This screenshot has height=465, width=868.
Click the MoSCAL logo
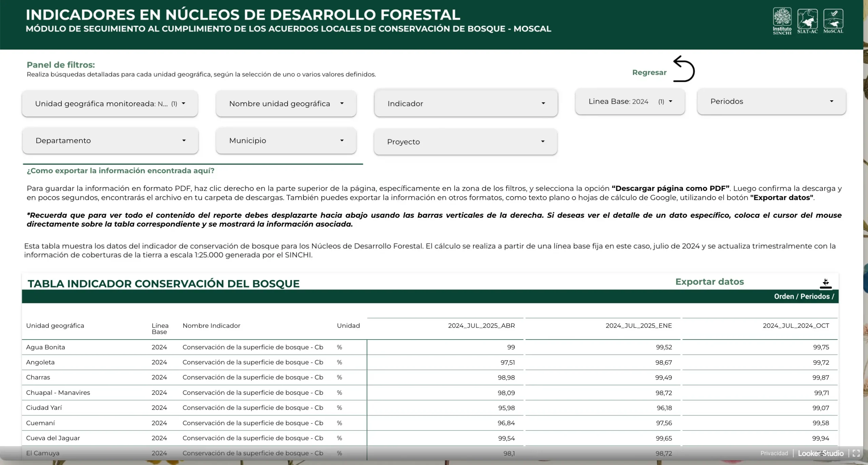tap(833, 21)
